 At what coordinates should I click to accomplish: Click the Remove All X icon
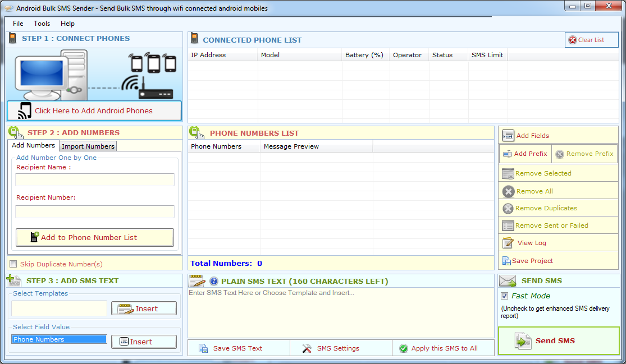508,191
